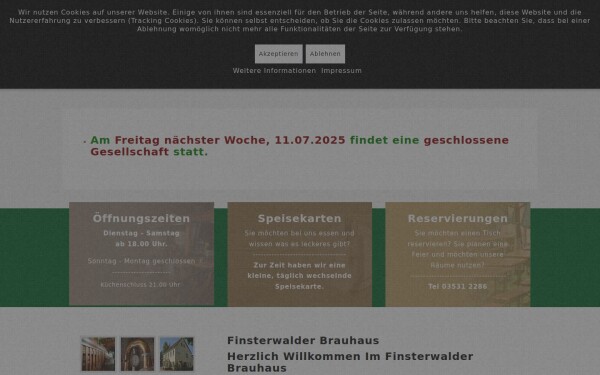This screenshot has height=375, width=600.
Task: Open the Öffnungszeiten card heading
Action: (141, 218)
